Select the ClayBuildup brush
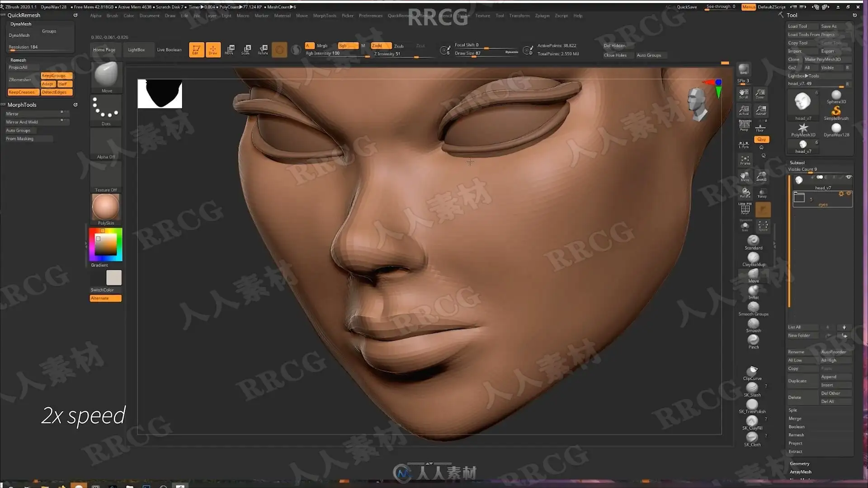This screenshot has width=868, height=488. coord(753,259)
